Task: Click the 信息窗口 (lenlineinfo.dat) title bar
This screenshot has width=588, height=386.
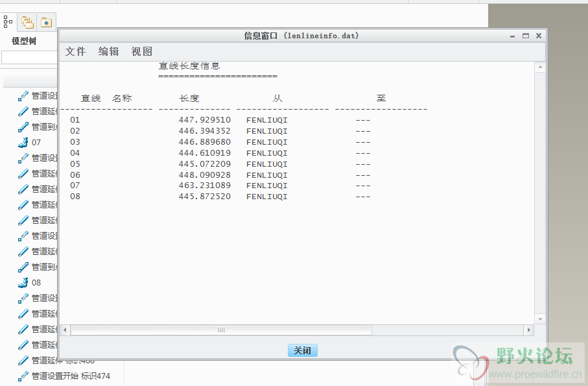Action: [x=301, y=36]
